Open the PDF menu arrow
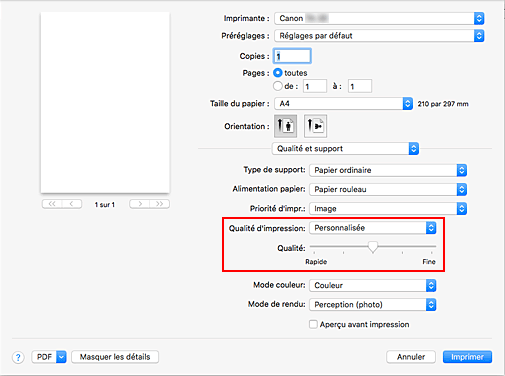505x376 pixels. (x=61, y=357)
